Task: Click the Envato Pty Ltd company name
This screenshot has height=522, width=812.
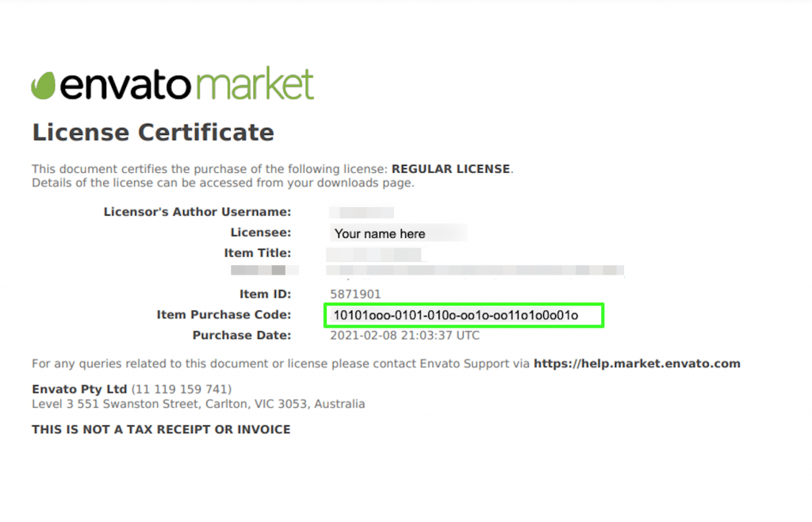Action: 79,390
